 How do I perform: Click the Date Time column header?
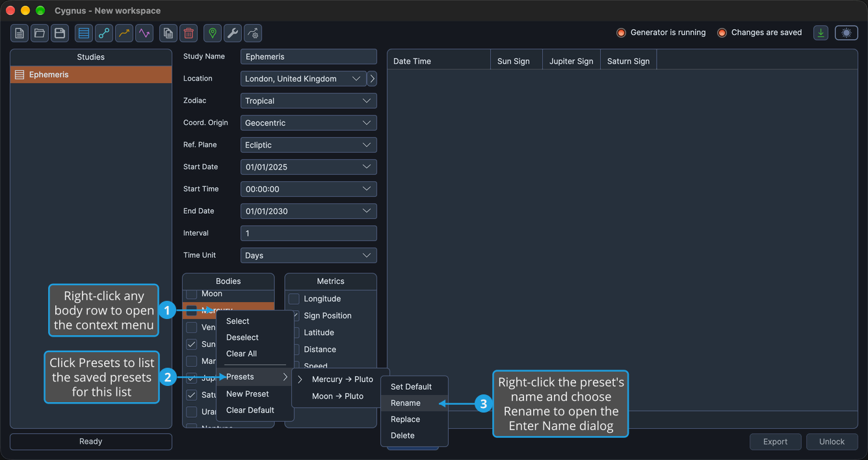439,61
